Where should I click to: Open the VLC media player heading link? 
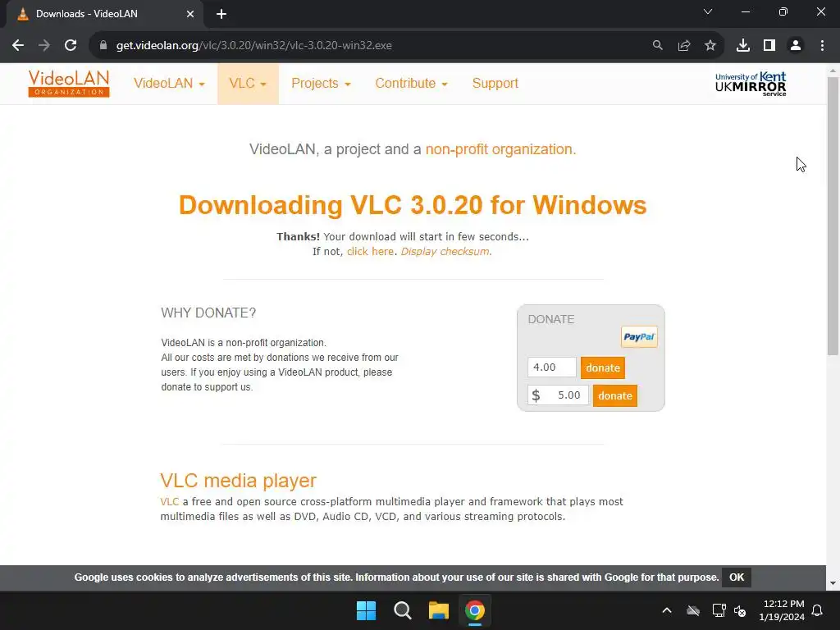(x=239, y=481)
